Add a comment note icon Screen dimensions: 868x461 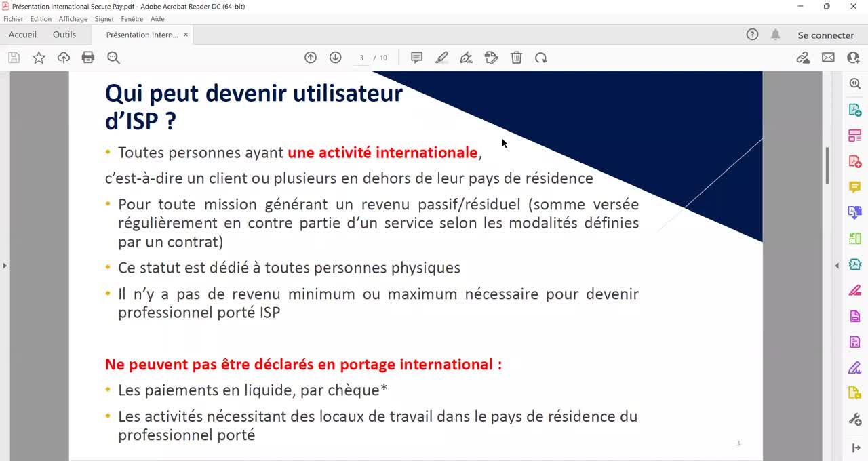point(417,58)
